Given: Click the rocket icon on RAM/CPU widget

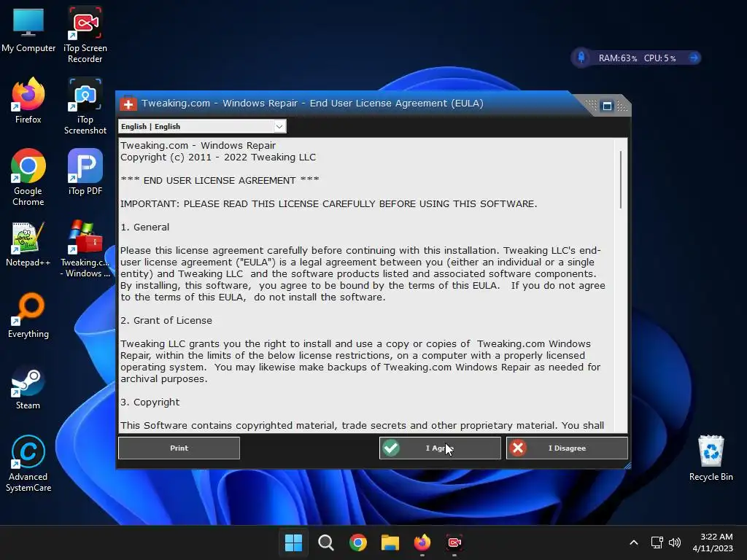Looking at the screenshot, I should point(581,58).
